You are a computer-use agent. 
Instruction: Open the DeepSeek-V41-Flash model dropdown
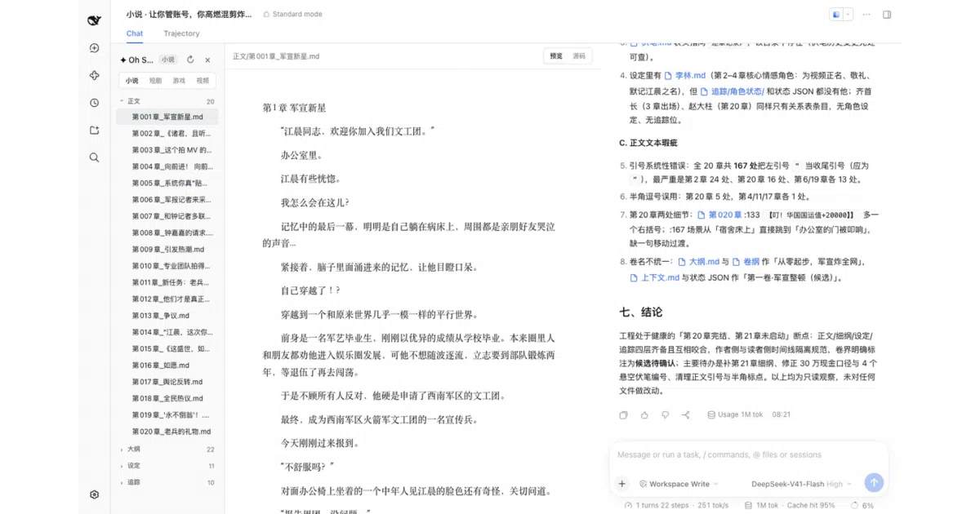tap(801, 484)
